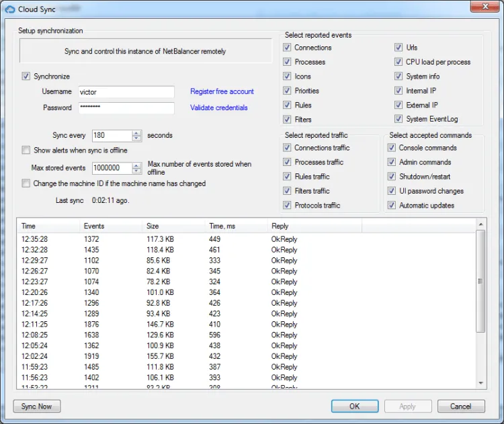Uncheck UI password changes checkbox
This screenshot has height=424, width=504.
tap(392, 191)
